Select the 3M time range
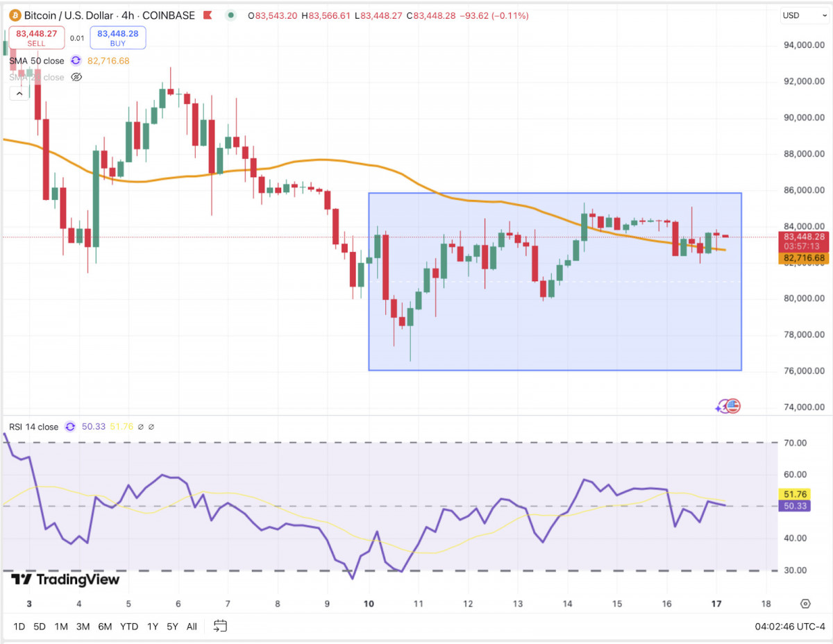The height and width of the screenshot is (644, 833). click(83, 627)
